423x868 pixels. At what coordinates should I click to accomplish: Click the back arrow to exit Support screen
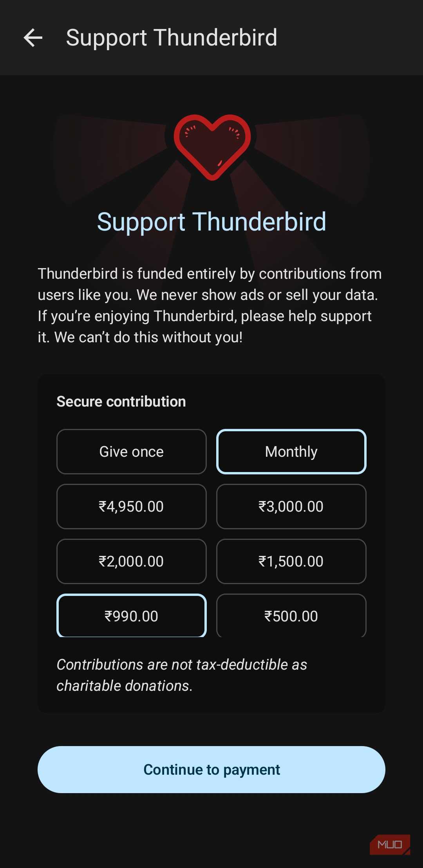(33, 38)
